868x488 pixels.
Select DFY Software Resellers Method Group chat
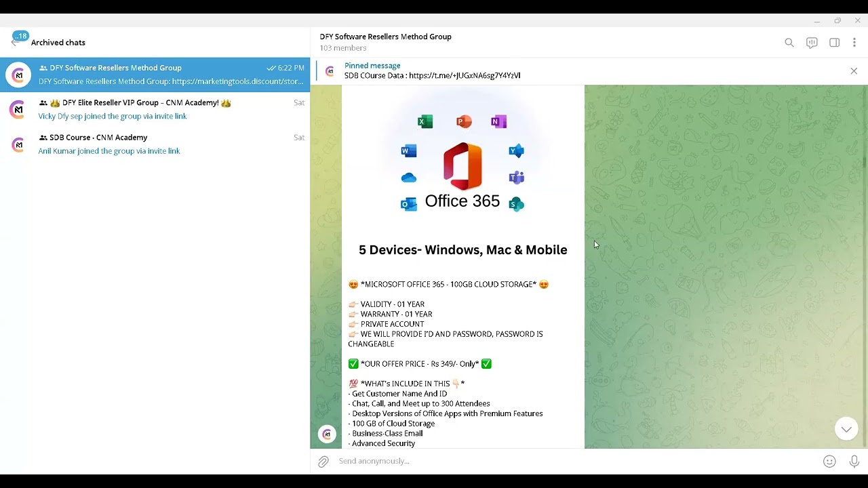(155, 75)
